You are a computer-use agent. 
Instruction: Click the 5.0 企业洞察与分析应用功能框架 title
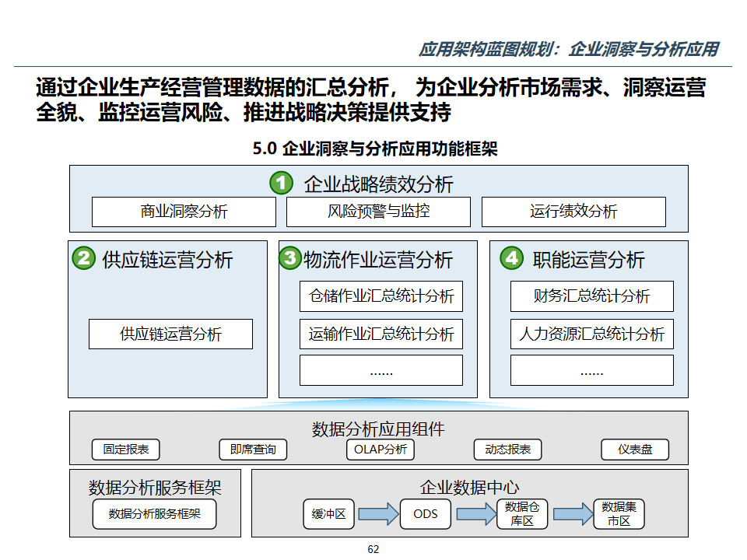375,149
